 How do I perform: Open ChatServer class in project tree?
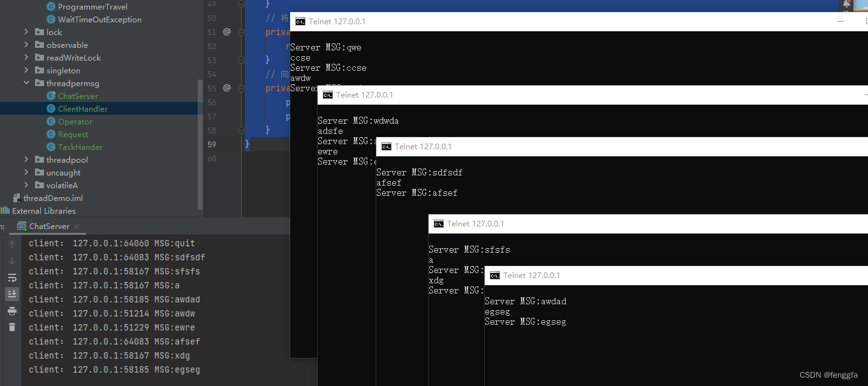pos(78,96)
